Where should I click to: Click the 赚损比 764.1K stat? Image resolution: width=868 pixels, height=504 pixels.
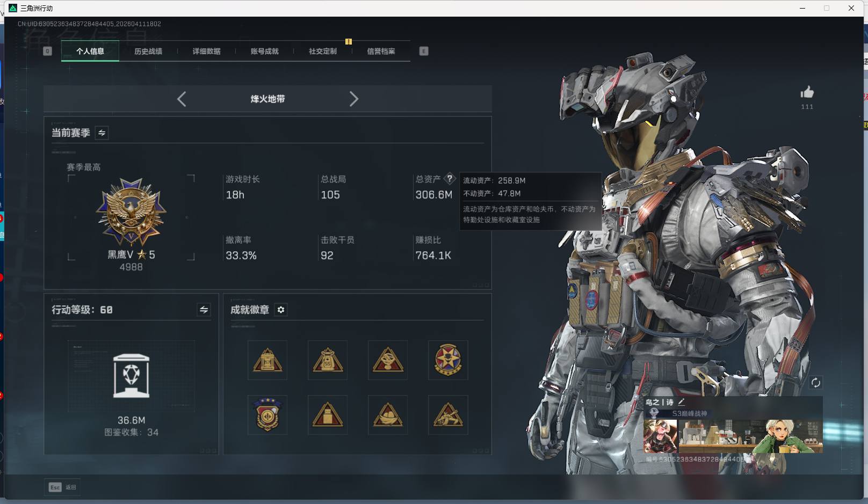point(433,248)
